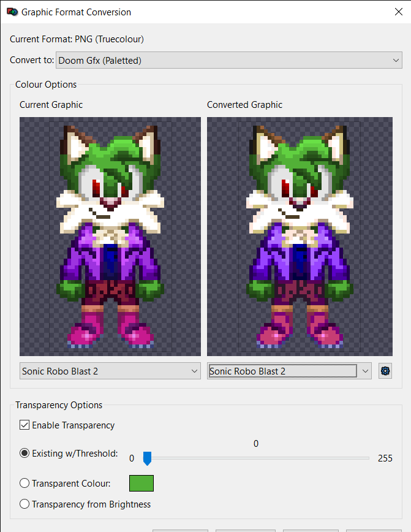The height and width of the screenshot is (532, 411).
Task: Click the 'Graphic Format Conversion' window title
Action: coord(77,12)
